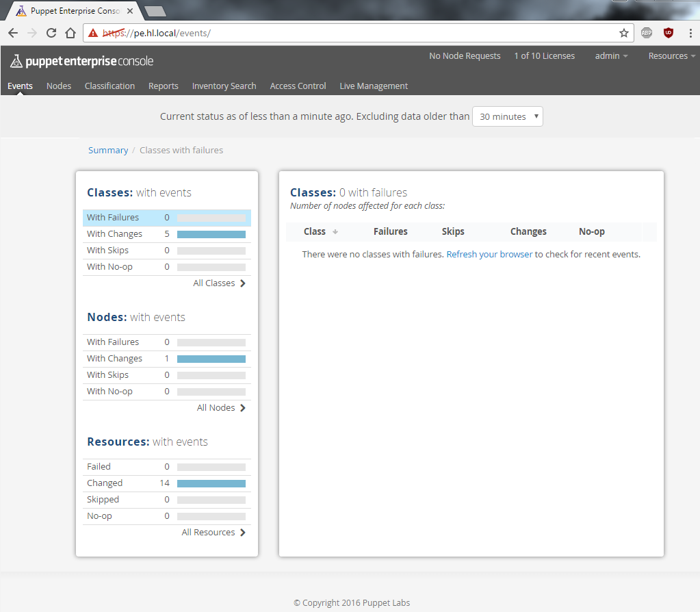Open the Access Control tab
This screenshot has height=612, width=700.
click(298, 86)
